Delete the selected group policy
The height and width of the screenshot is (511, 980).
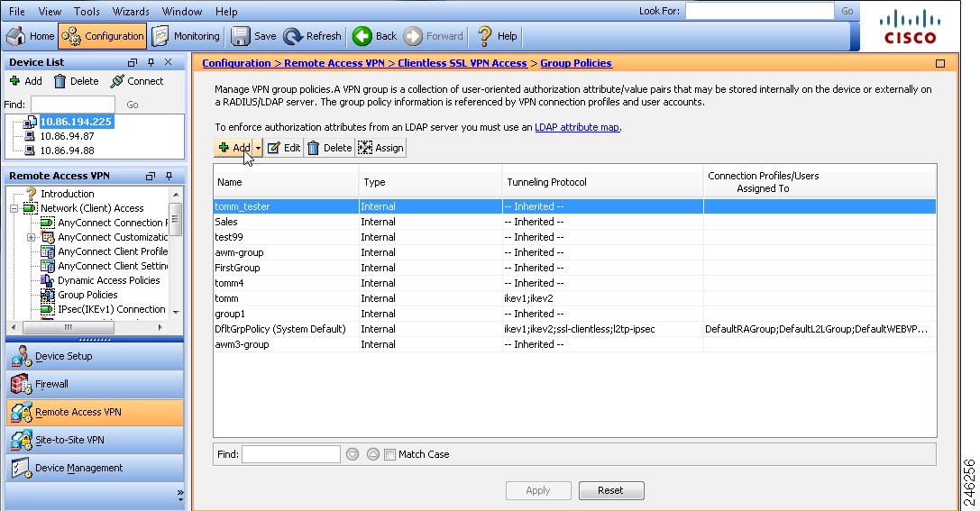(329, 148)
